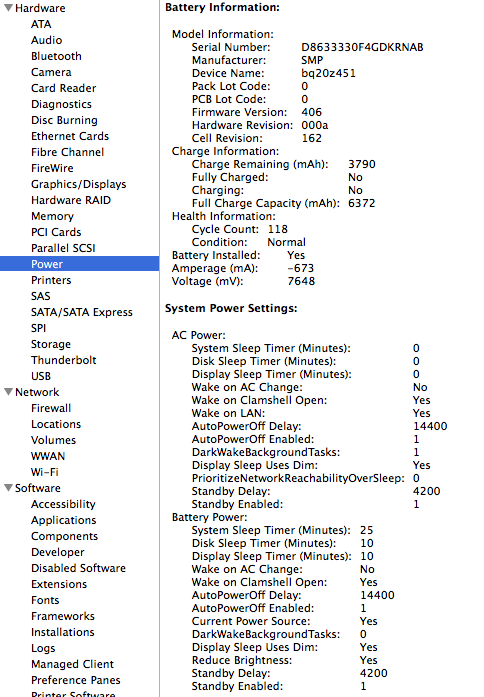Select Camera in the sidebar
Screen dimensions: 484x697
click(51, 72)
